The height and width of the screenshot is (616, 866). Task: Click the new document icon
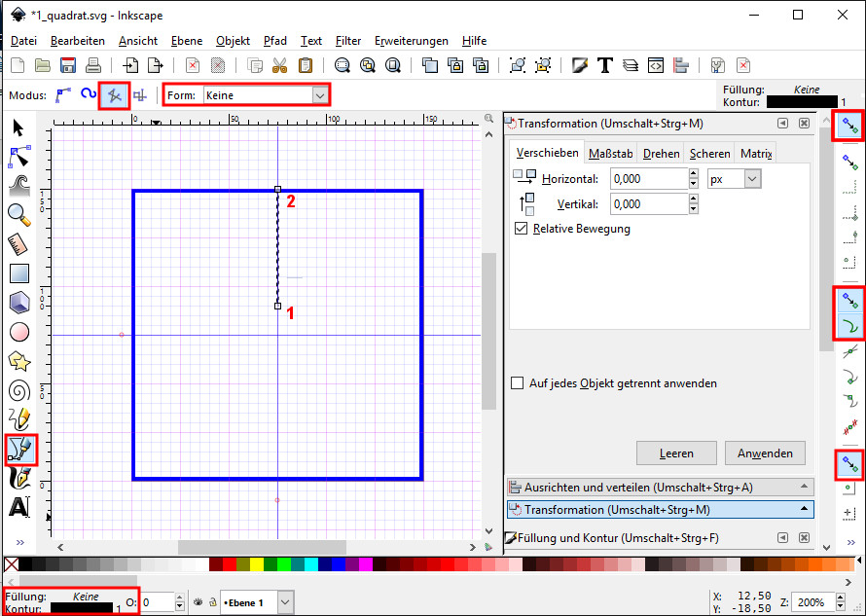pos(18,66)
